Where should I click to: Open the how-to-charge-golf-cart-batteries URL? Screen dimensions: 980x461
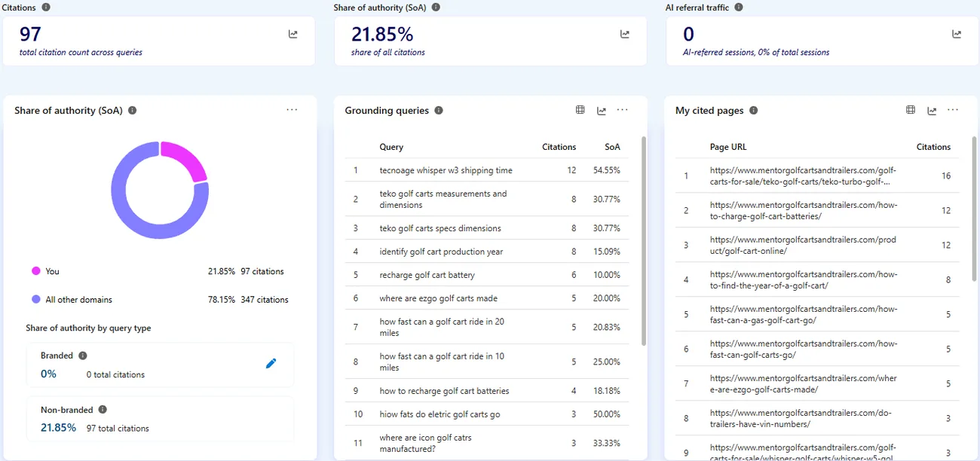(x=804, y=210)
